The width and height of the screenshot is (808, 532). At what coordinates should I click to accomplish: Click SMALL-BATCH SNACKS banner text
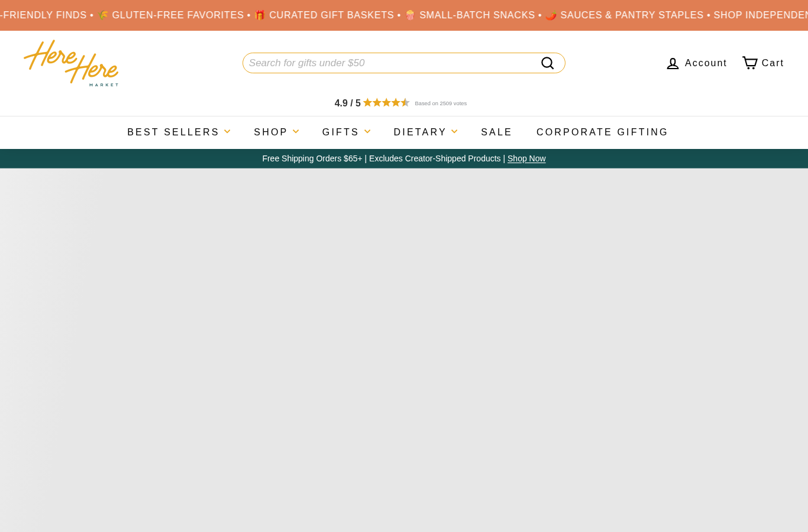click(x=477, y=15)
